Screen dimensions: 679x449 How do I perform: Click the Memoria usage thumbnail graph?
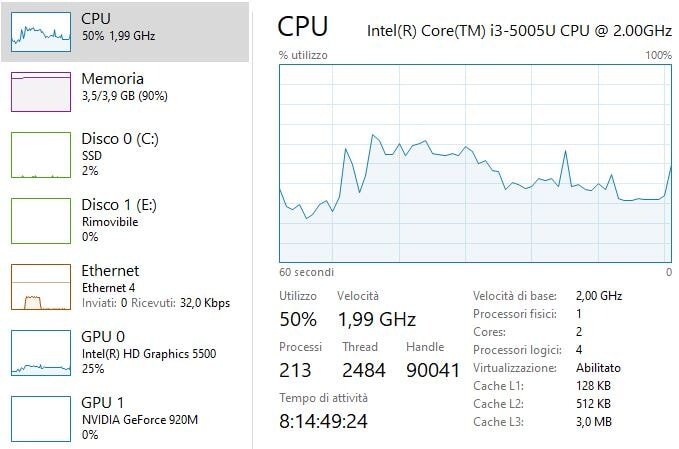[40, 91]
